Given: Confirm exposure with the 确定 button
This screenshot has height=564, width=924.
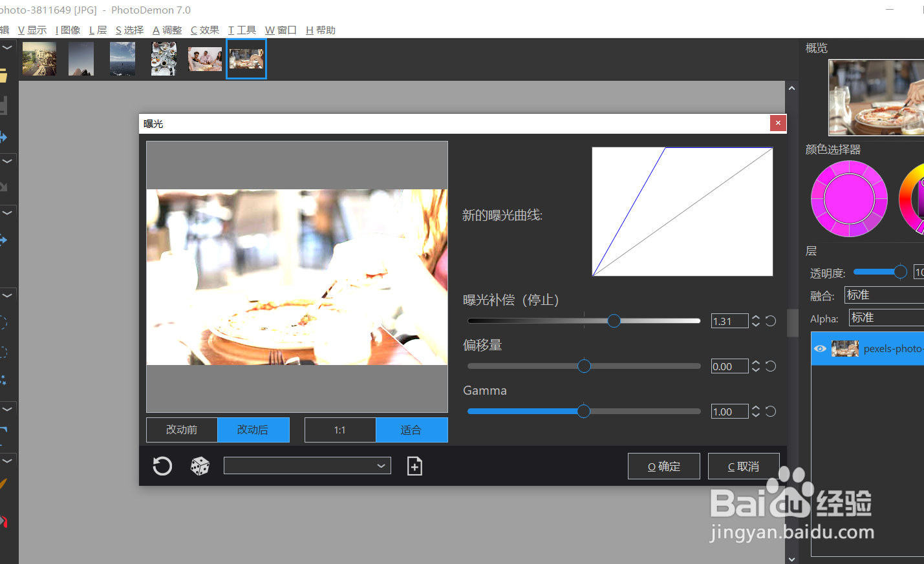Looking at the screenshot, I should [664, 466].
